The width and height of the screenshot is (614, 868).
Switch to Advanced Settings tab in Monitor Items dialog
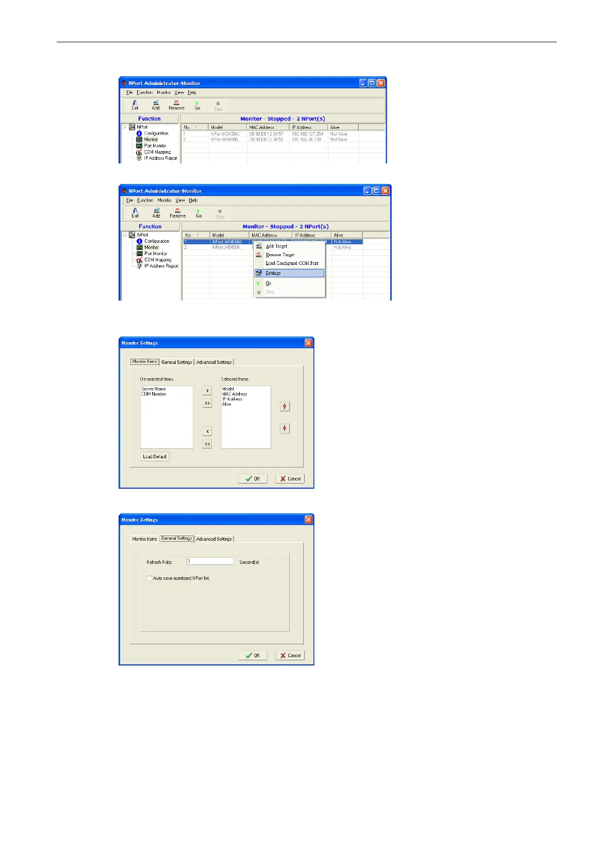point(214,362)
